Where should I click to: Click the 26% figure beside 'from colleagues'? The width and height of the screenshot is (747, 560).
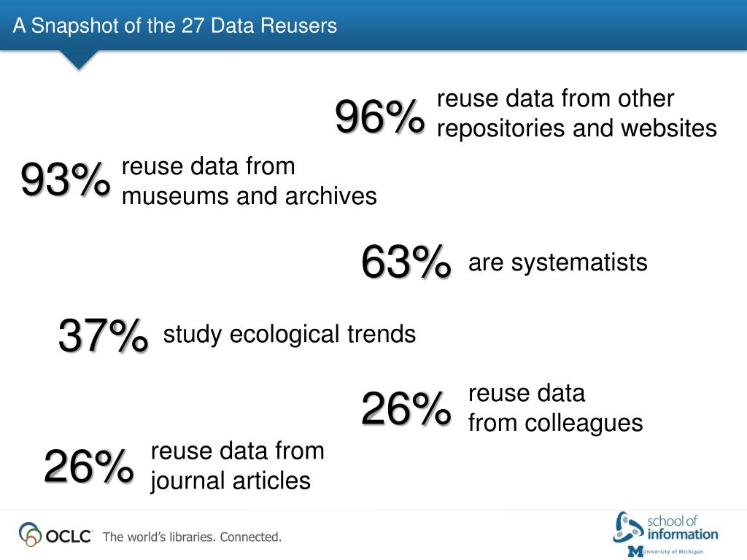pos(406,408)
